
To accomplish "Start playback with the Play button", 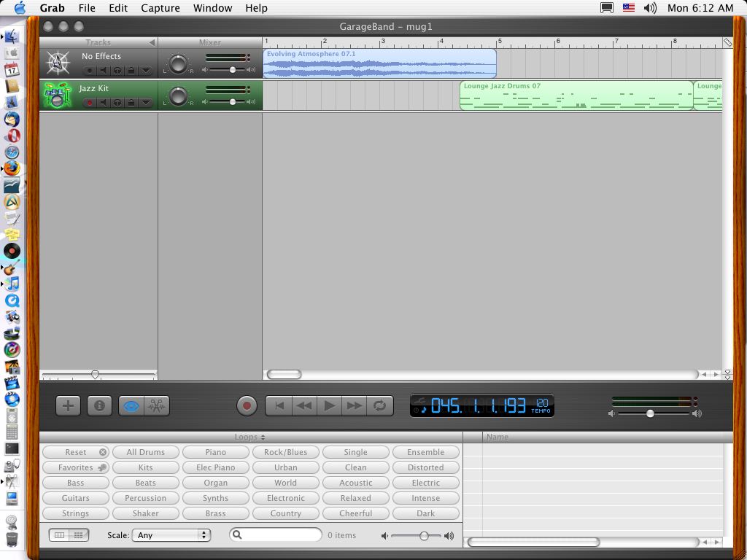I will (x=329, y=405).
